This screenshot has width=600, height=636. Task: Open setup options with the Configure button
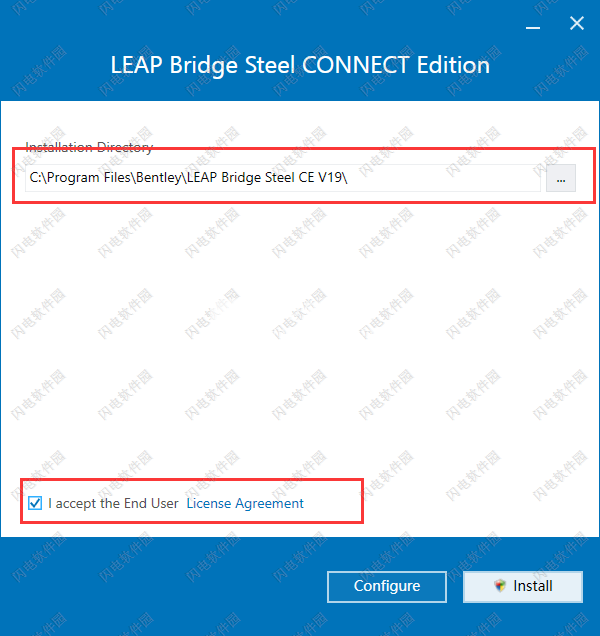coord(387,587)
